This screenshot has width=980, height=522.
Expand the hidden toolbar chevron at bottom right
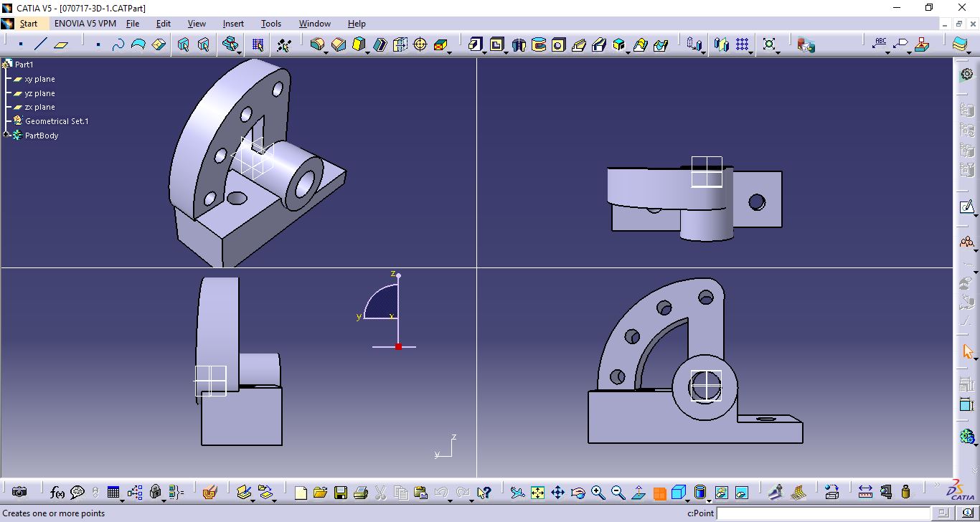937,485
